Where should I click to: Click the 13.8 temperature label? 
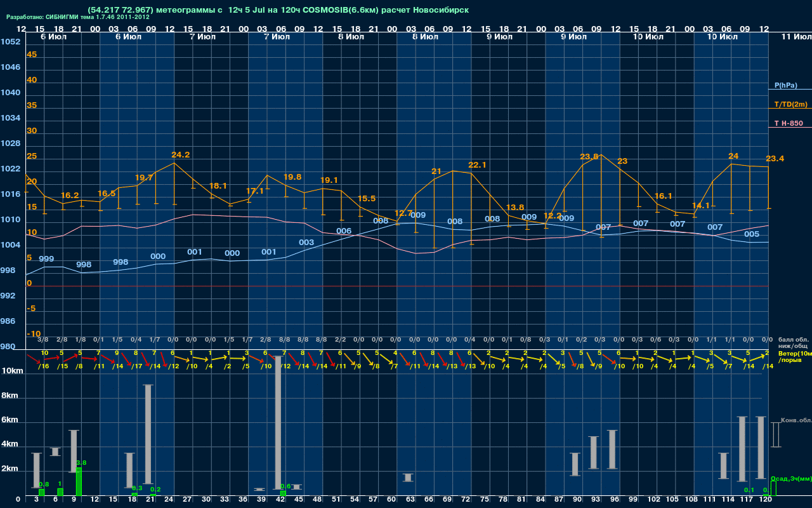pyautogui.click(x=514, y=208)
